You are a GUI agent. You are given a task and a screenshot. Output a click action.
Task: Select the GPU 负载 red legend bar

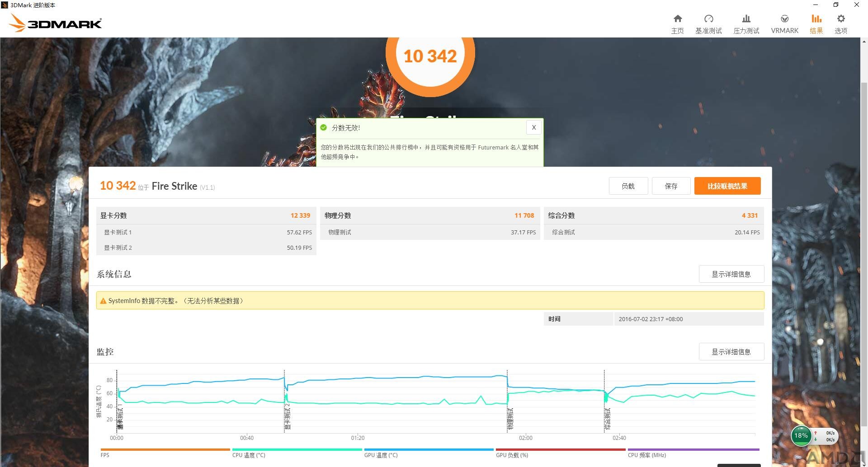click(561, 450)
